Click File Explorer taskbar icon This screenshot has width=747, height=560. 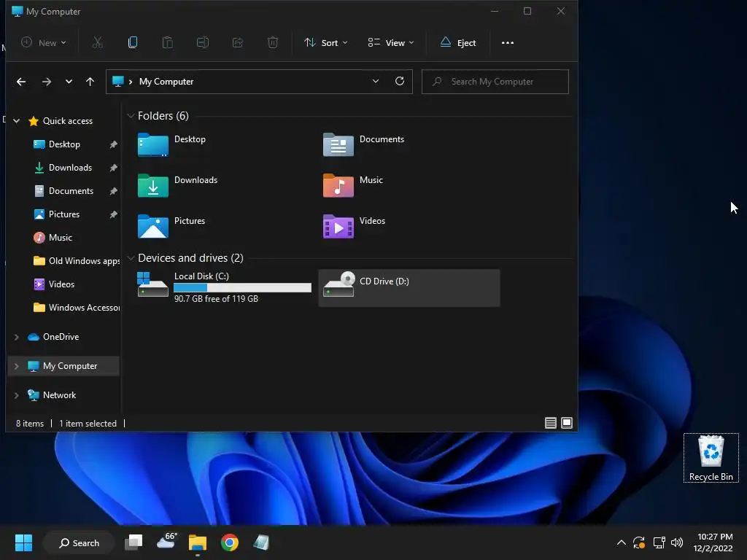pyautogui.click(x=197, y=542)
